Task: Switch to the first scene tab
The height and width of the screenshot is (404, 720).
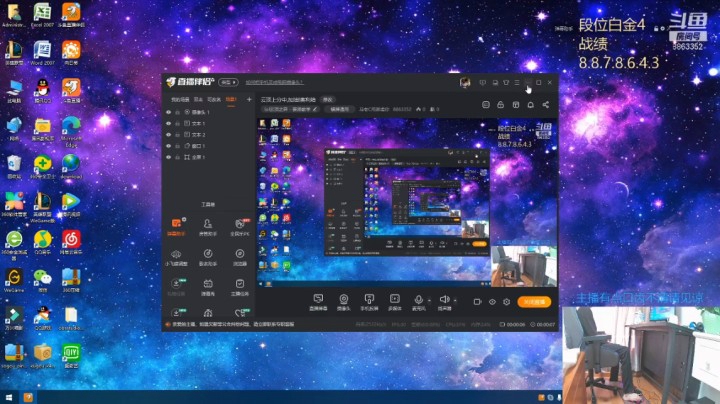Action: 180,99
